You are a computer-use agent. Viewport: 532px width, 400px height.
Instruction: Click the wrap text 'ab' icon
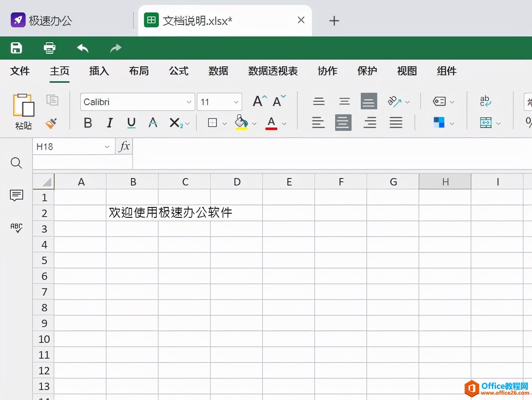(x=485, y=101)
